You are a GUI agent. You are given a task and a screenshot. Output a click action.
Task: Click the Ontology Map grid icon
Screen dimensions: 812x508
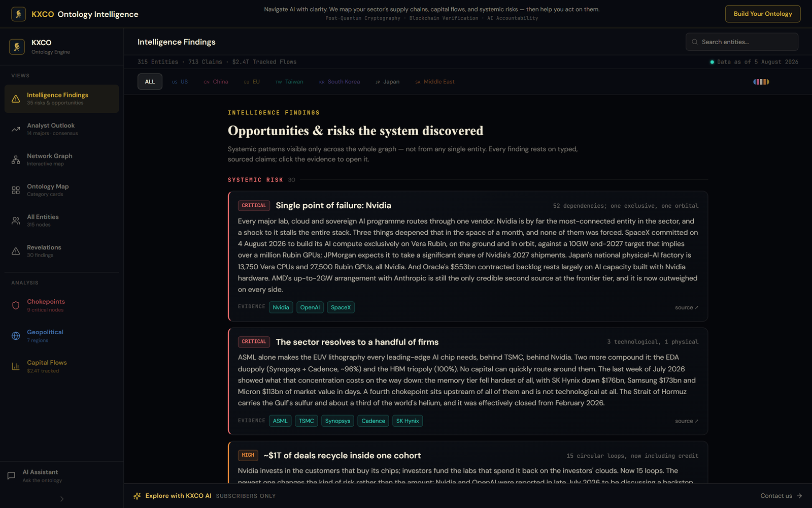(x=16, y=190)
